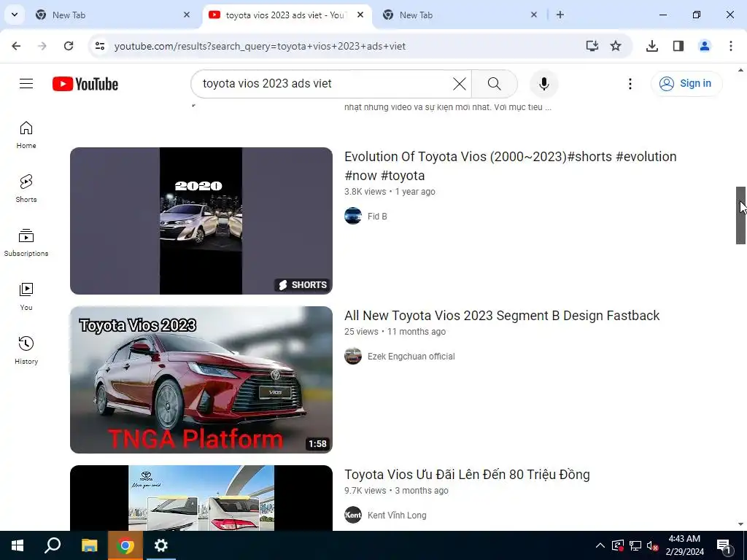The width and height of the screenshot is (747, 560).
Task: Open Settings gear from taskbar
Action: 161,545
